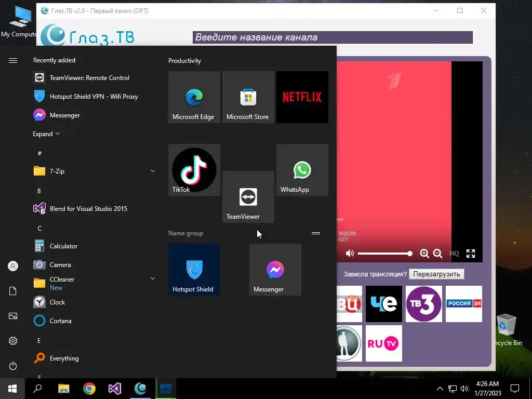Select the Россия 24 channel thumbnail

464,303
